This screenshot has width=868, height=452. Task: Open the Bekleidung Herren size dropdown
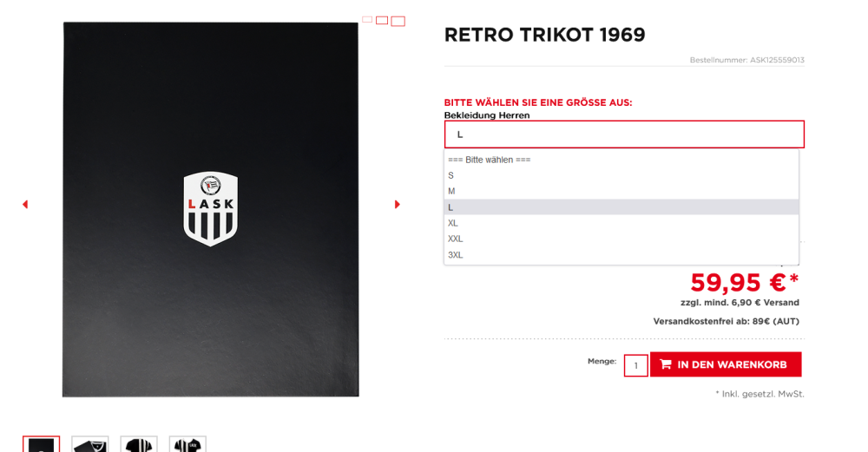tap(624, 134)
